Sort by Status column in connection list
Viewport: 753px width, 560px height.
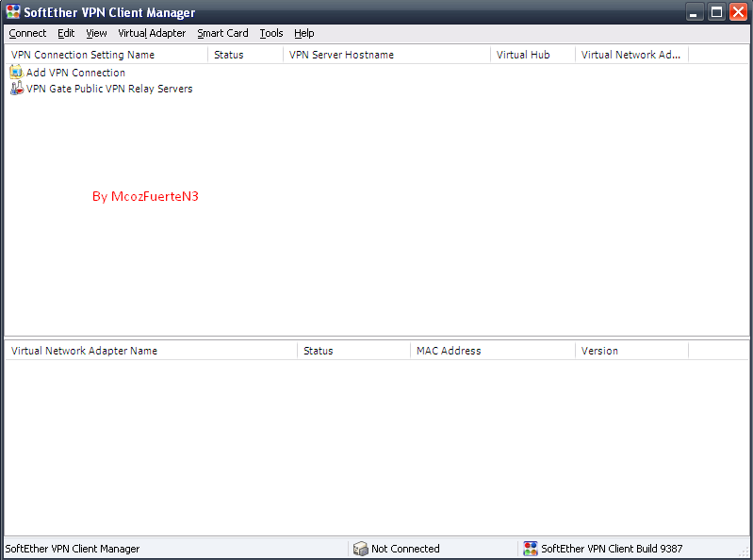point(245,55)
